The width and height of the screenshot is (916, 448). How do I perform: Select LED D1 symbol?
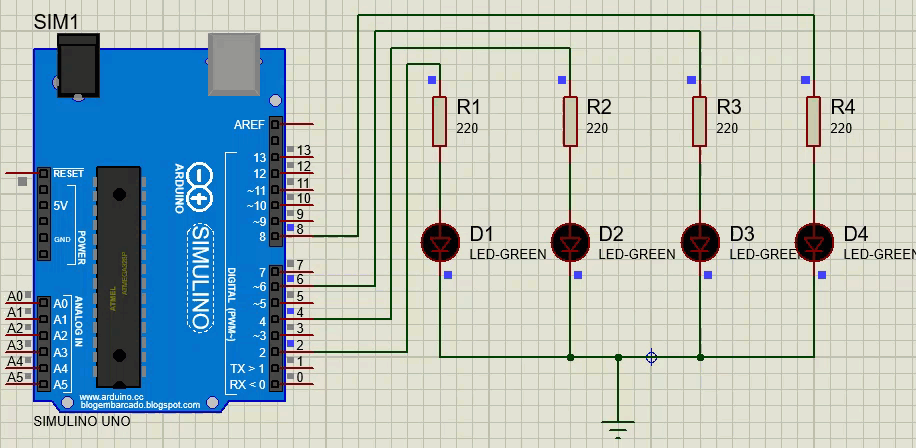[x=440, y=242]
